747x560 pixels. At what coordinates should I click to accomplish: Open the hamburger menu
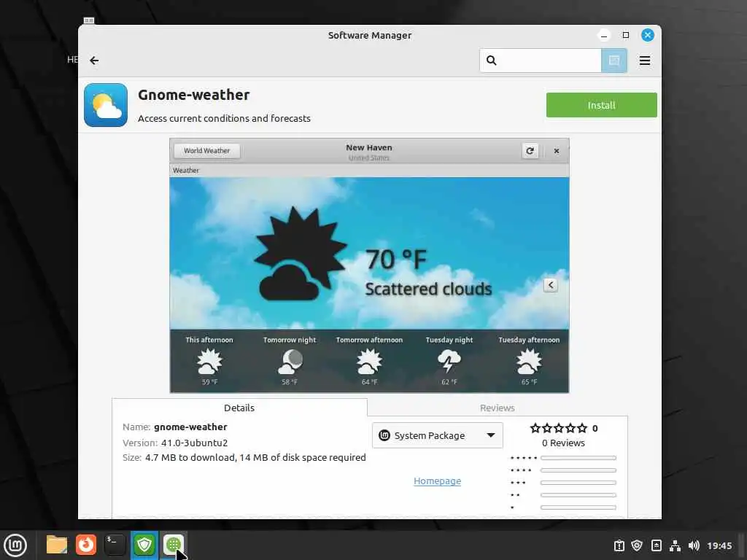click(645, 61)
